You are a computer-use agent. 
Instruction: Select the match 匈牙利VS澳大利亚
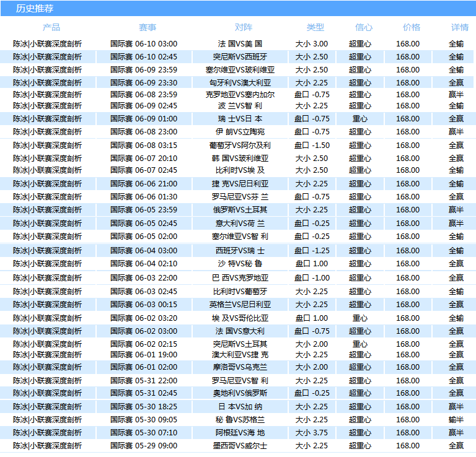(240, 83)
